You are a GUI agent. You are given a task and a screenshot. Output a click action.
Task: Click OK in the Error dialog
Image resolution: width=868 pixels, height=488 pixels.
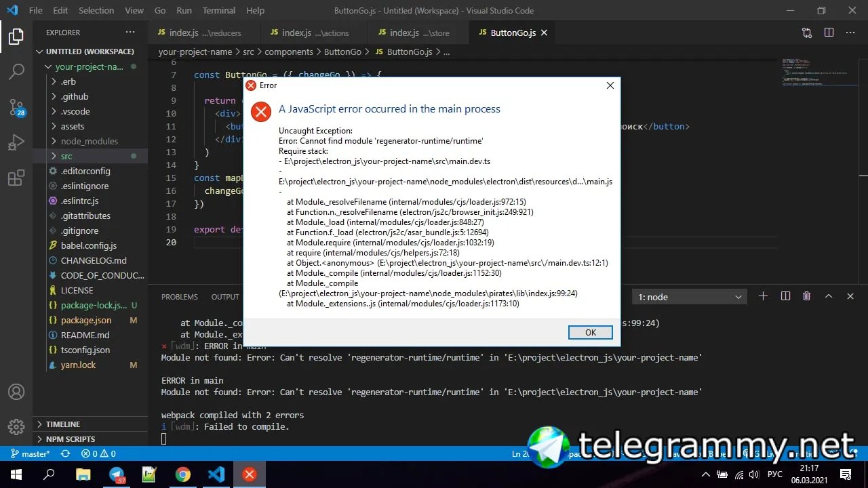[x=590, y=332]
